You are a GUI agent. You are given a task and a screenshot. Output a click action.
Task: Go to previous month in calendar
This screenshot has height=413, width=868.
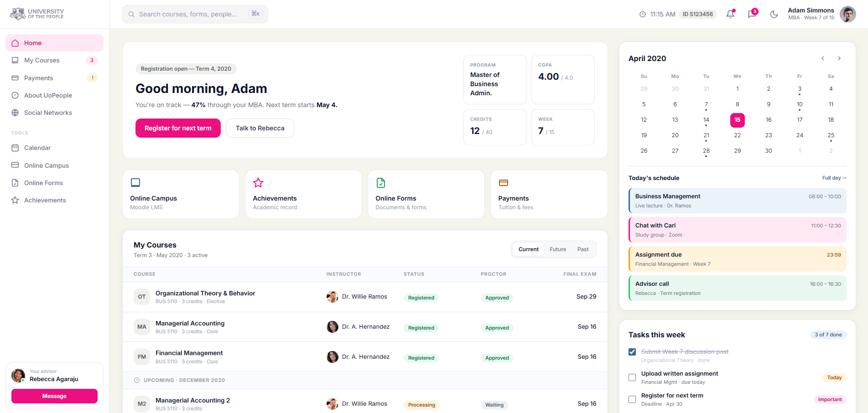tap(823, 58)
